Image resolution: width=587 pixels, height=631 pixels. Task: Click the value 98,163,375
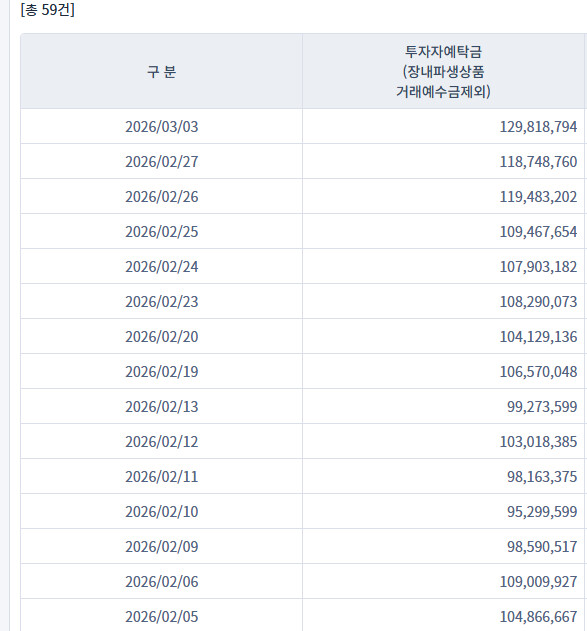[x=542, y=477]
